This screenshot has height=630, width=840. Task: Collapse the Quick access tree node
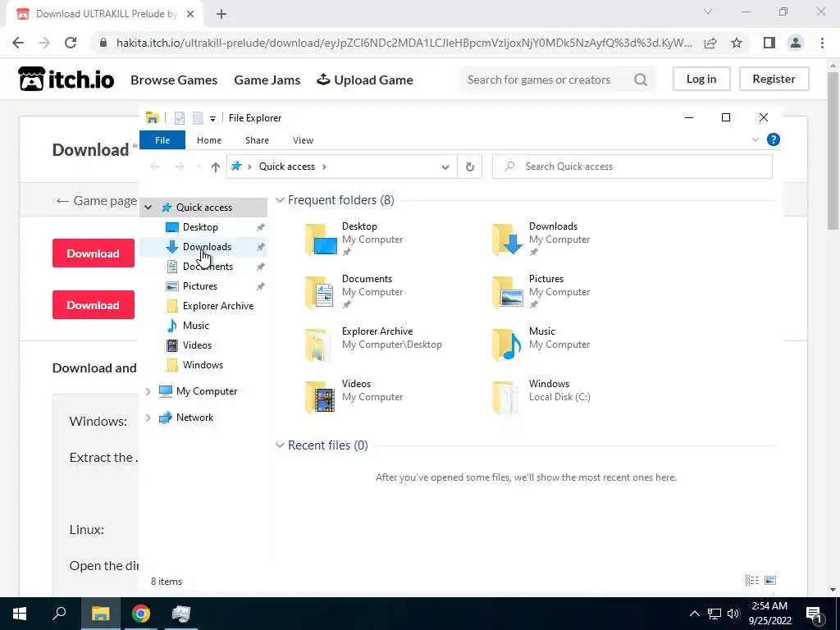pos(148,208)
